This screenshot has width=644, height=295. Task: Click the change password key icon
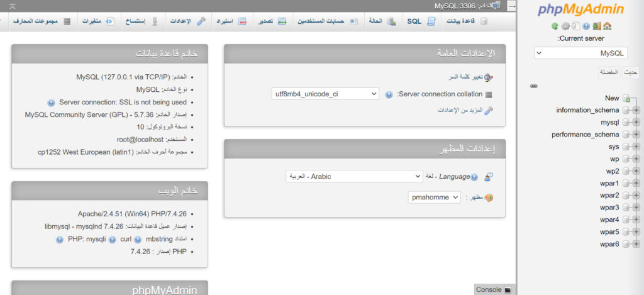488,77
